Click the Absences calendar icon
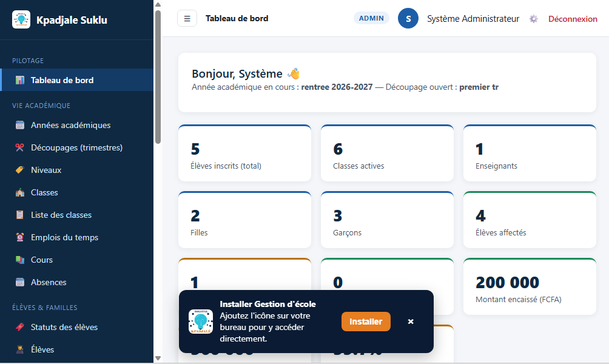Image resolution: width=609 pixels, height=364 pixels. 20,283
